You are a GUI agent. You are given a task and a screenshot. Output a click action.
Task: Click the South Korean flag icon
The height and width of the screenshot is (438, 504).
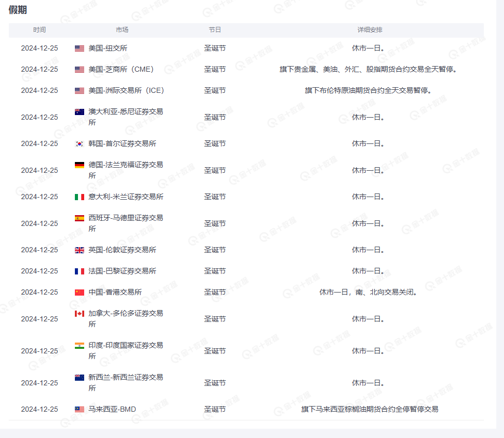78,143
